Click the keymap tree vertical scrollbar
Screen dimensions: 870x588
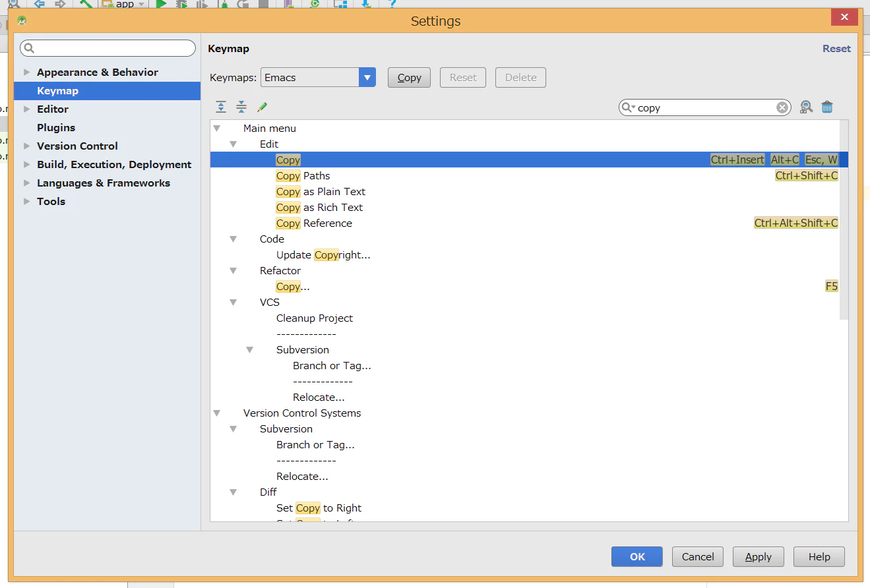point(844,220)
